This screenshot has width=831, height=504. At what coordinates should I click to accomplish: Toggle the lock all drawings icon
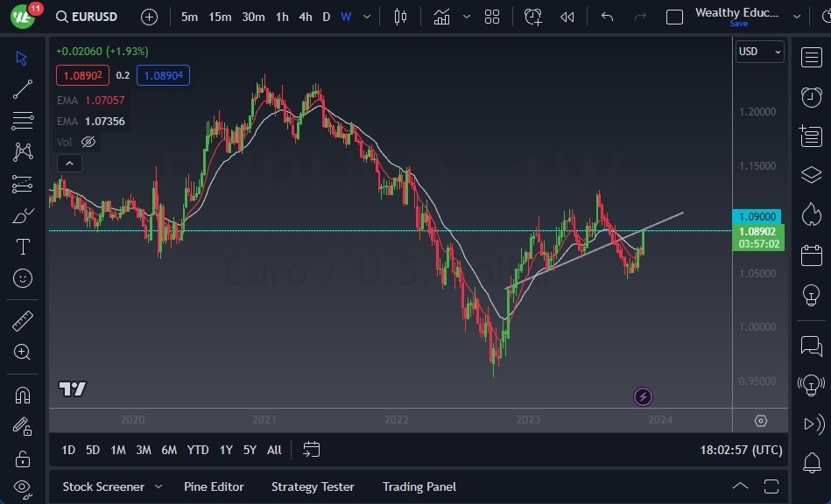[x=23, y=459]
